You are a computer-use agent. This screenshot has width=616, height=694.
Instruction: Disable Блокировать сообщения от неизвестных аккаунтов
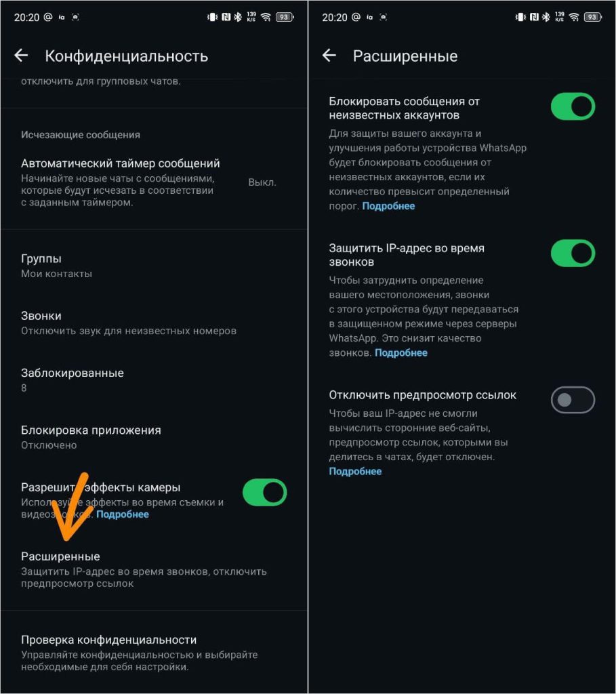(x=573, y=107)
